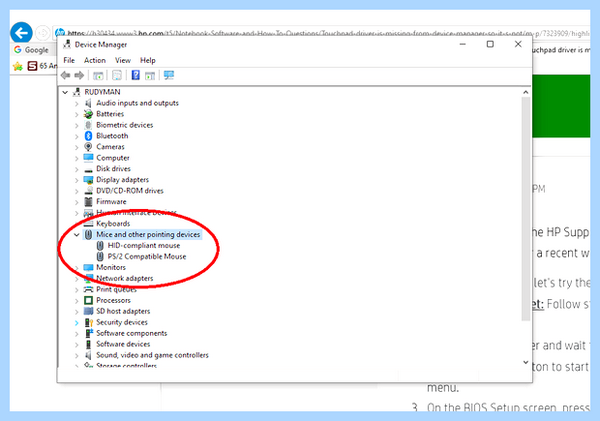Select HID-compliant mouse entry
600x421 pixels.
pos(144,245)
